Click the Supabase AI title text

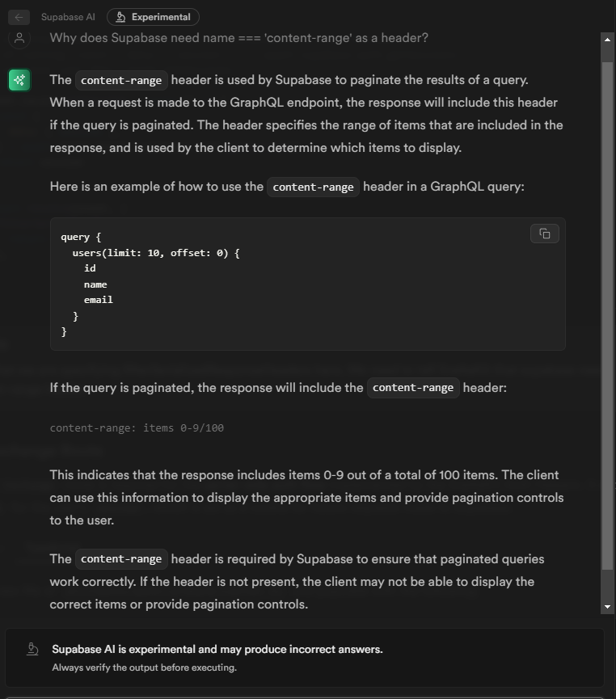point(68,16)
